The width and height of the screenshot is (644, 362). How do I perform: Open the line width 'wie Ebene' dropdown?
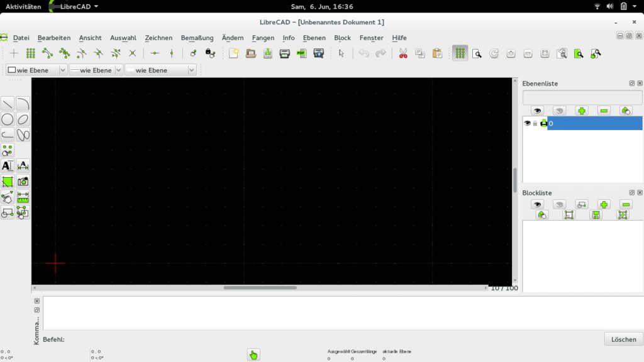click(x=96, y=70)
